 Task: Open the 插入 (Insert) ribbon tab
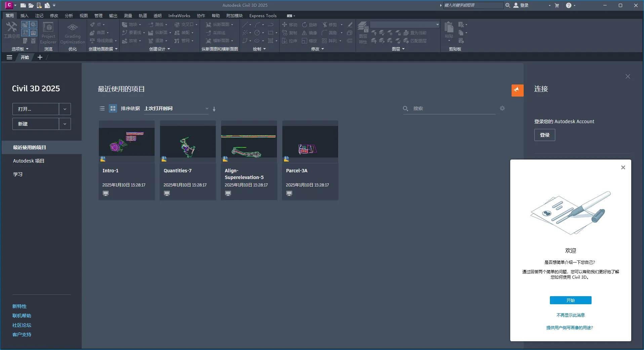click(x=25, y=15)
